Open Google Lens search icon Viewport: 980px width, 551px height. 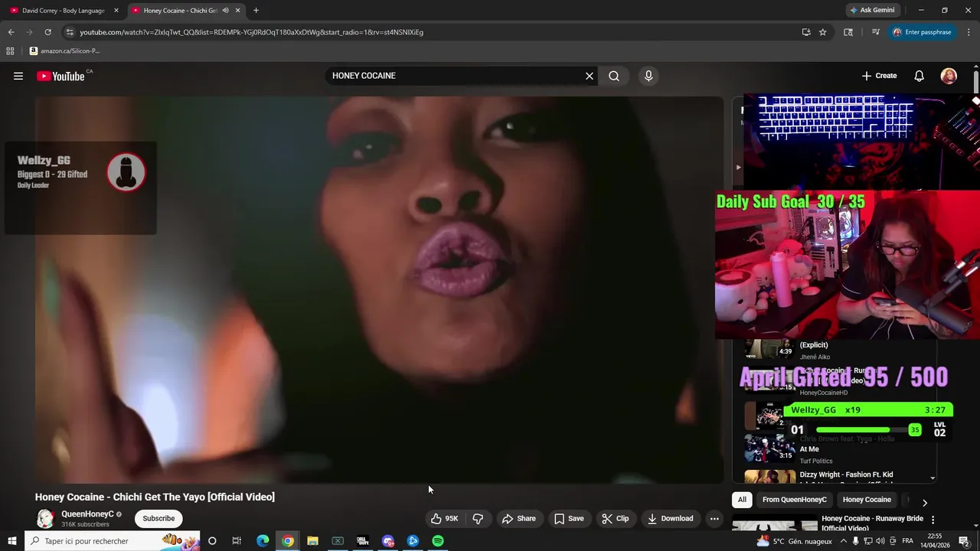coord(848,32)
